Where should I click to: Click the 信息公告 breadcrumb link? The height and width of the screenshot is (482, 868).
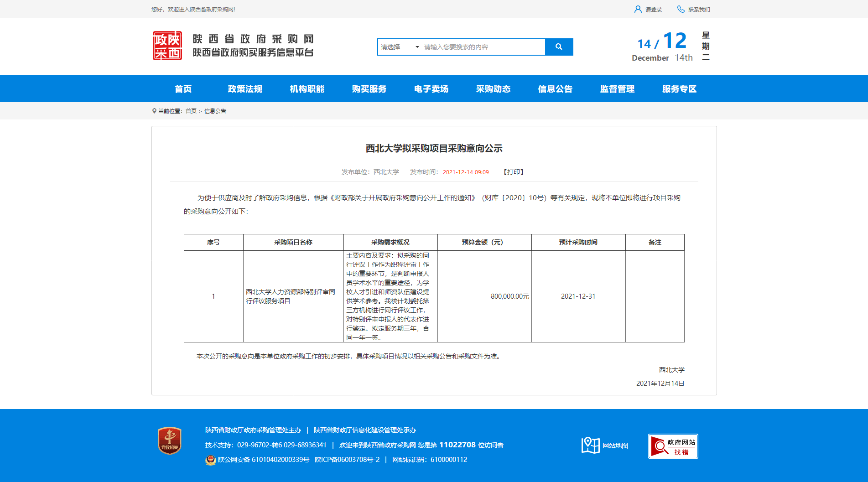tap(215, 111)
